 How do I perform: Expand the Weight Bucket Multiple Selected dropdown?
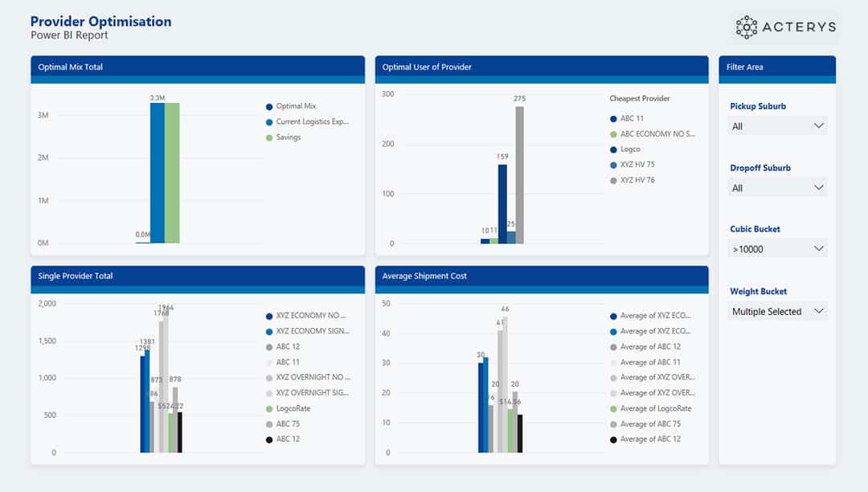[777, 311]
